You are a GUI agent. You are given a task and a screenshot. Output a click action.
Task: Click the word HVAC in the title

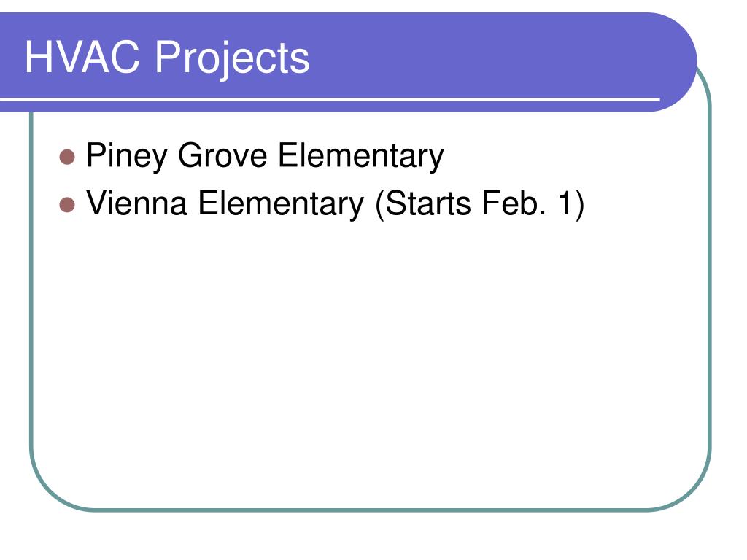(82, 57)
